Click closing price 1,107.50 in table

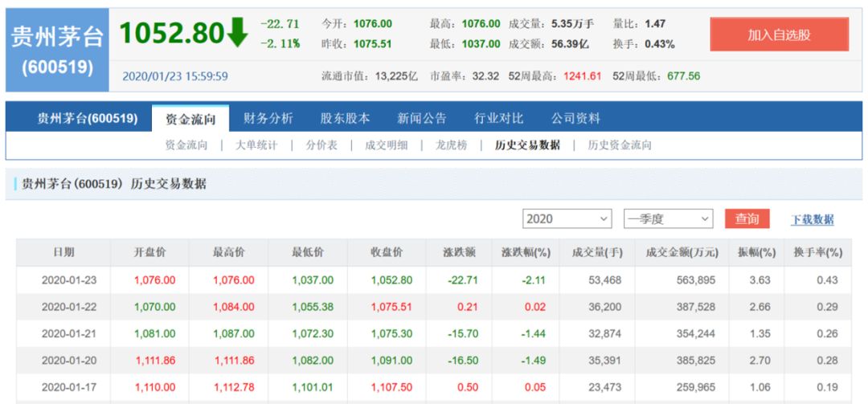click(x=391, y=387)
